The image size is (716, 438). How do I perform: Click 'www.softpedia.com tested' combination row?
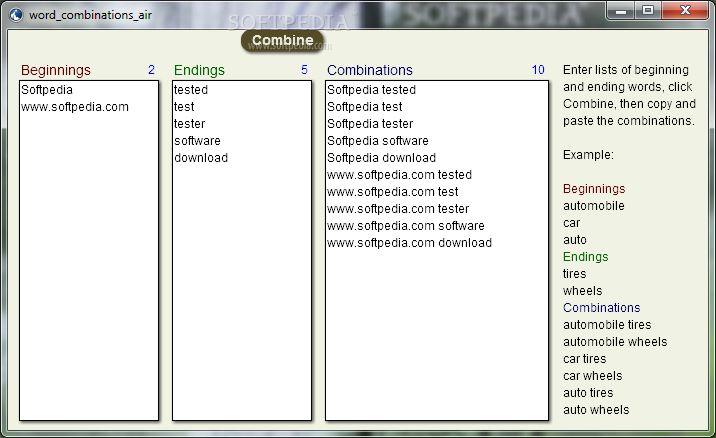click(x=400, y=175)
